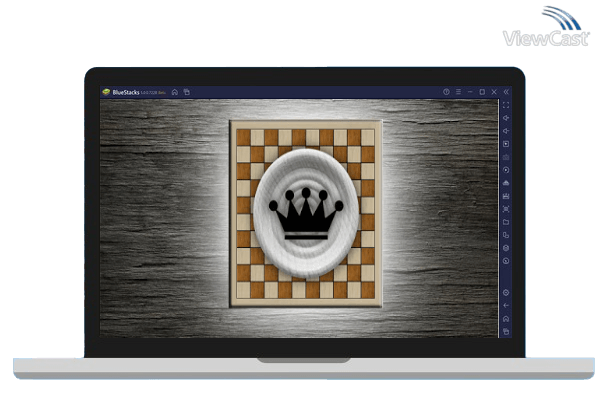Open the media manager folder icon
602x414 pixels.
coord(506,222)
